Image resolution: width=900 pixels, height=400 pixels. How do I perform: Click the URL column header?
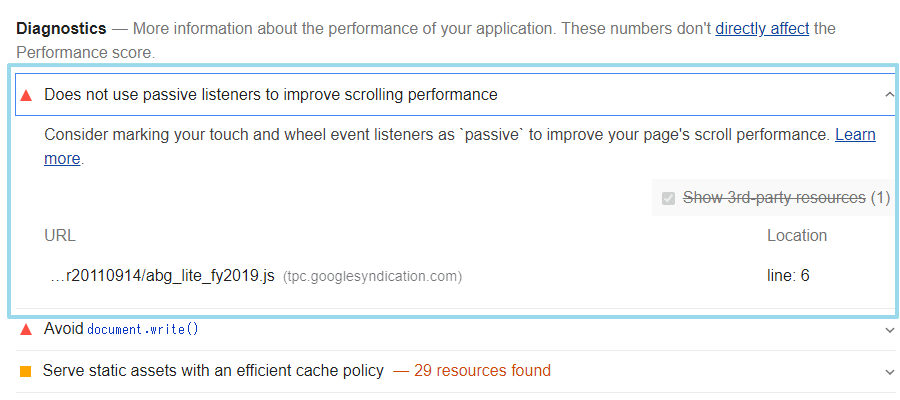60,236
